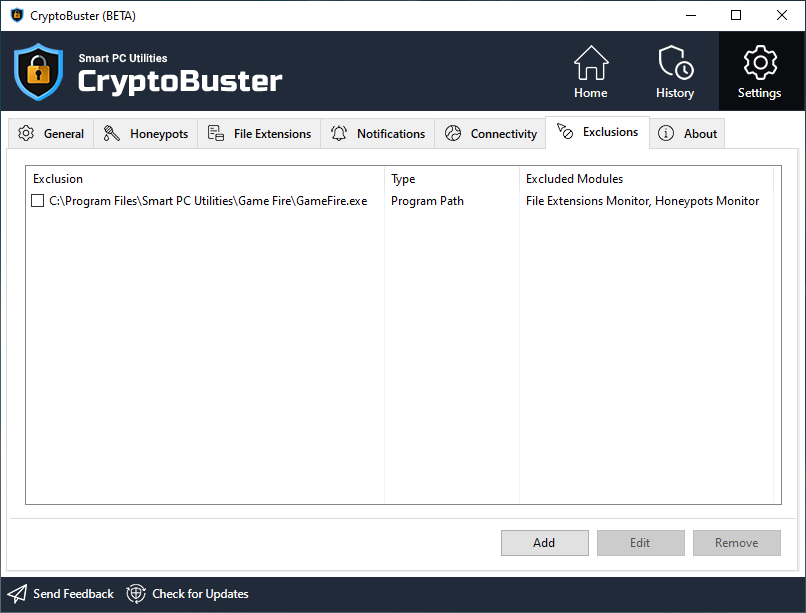Switch to the Connectivity tab
Screen dimensions: 806x613
(x=490, y=134)
